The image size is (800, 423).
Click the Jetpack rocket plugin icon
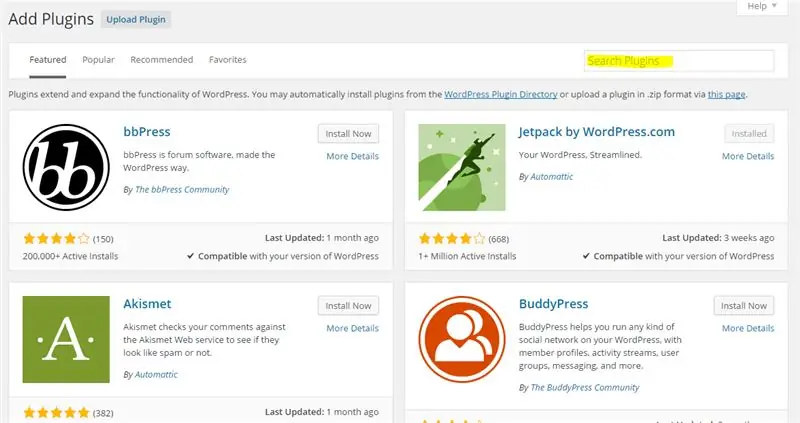point(462,167)
